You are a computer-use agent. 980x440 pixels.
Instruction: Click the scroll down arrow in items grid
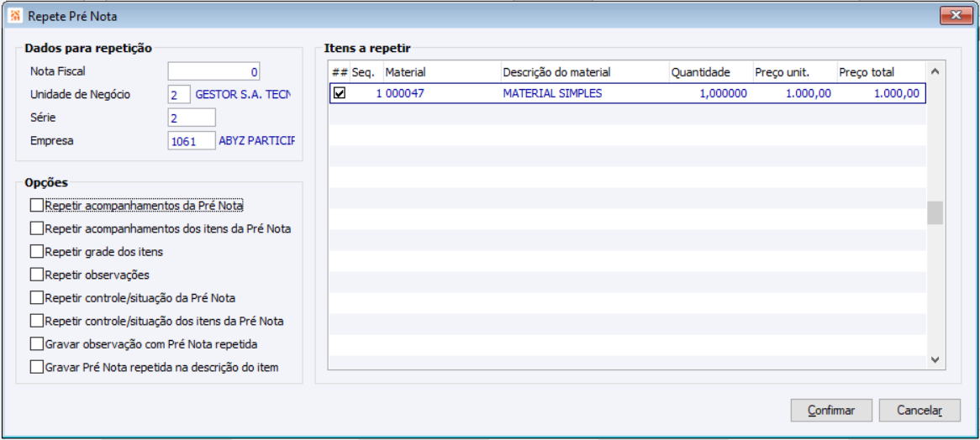pyautogui.click(x=935, y=359)
